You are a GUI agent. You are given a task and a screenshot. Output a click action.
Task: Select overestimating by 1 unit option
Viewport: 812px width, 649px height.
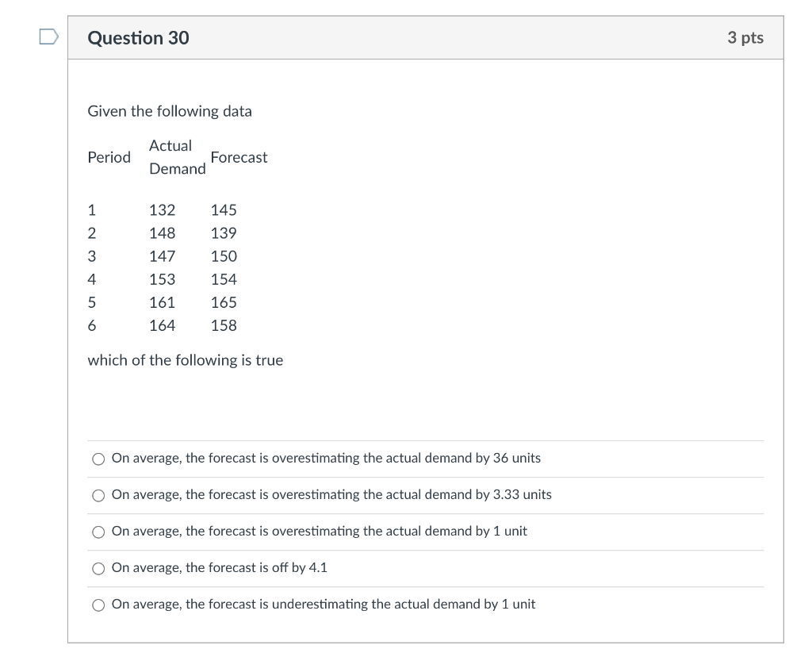98,532
